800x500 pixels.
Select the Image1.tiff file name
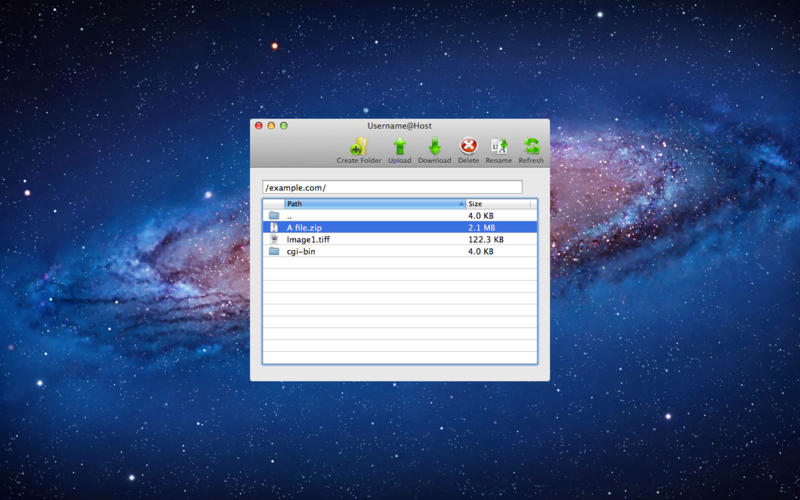307,240
